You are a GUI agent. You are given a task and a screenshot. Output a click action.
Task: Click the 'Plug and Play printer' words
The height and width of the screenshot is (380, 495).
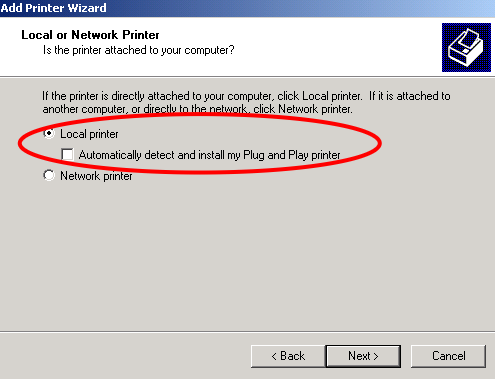(292, 155)
